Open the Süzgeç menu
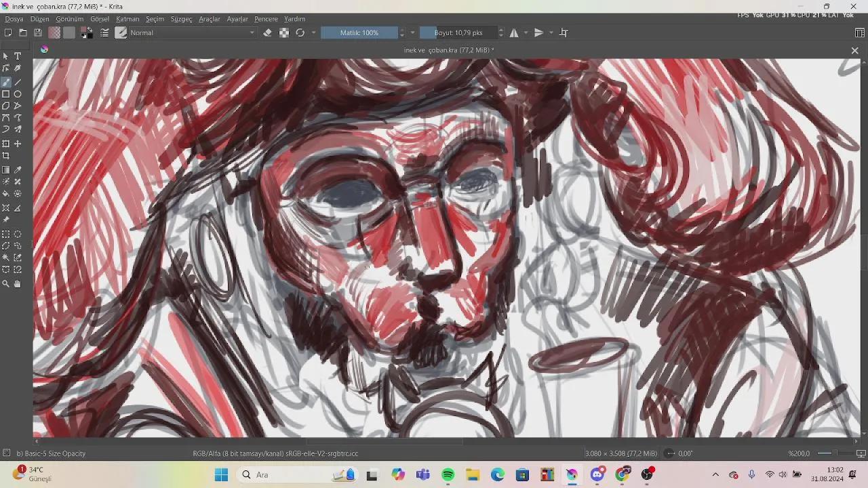The height and width of the screenshot is (488, 868). click(x=180, y=18)
